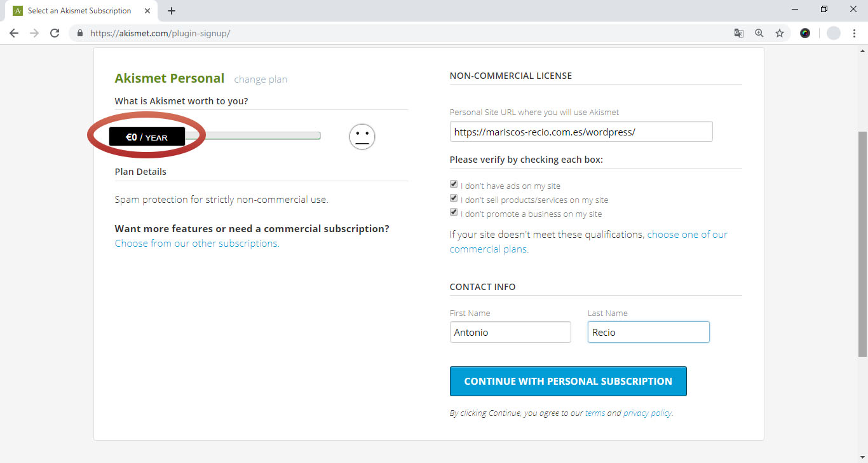Click the scrollbar up arrow
Screen dimensions: 868x463
(x=863, y=51)
